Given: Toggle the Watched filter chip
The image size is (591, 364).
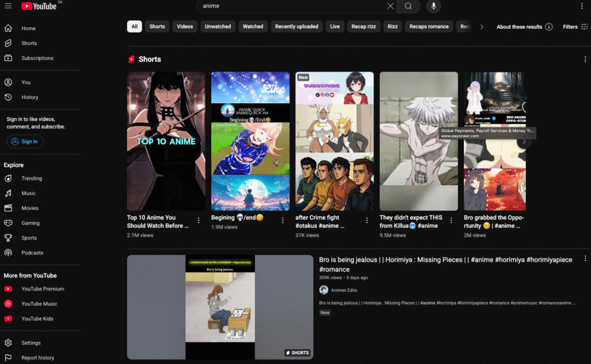Looking at the screenshot, I should point(253,27).
